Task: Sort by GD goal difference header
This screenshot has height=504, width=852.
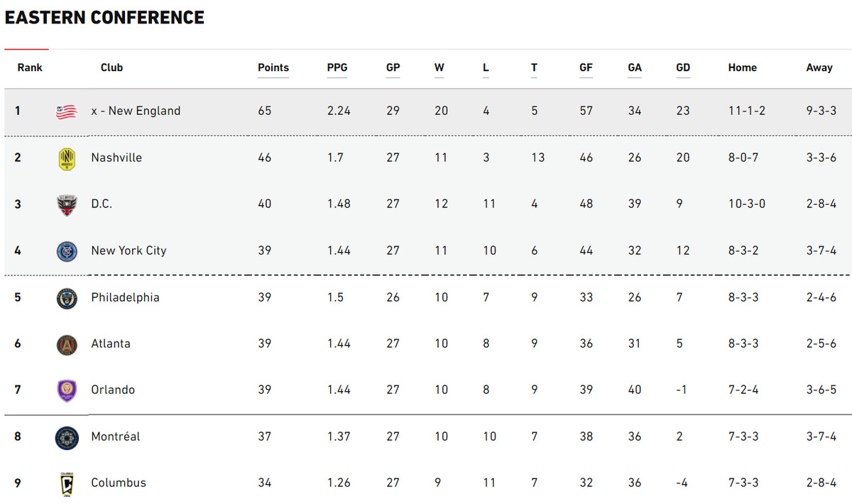Action: (683, 68)
